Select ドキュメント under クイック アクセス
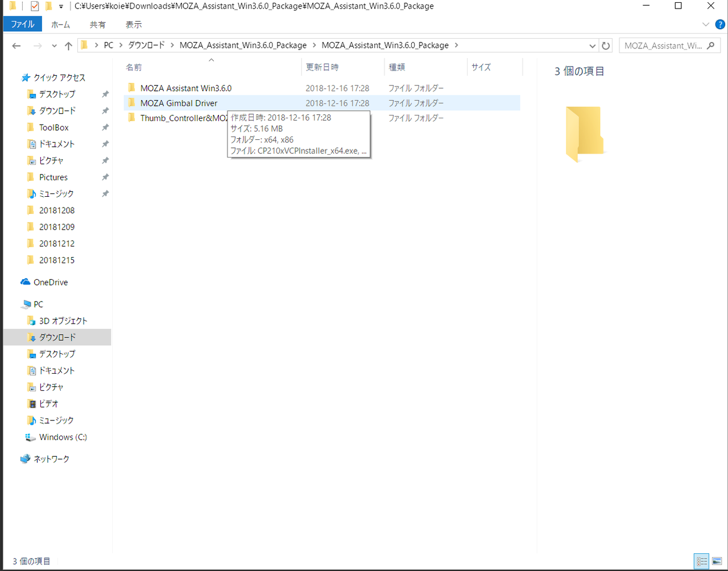Image resolution: width=728 pixels, height=571 pixels. click(57, 144)
